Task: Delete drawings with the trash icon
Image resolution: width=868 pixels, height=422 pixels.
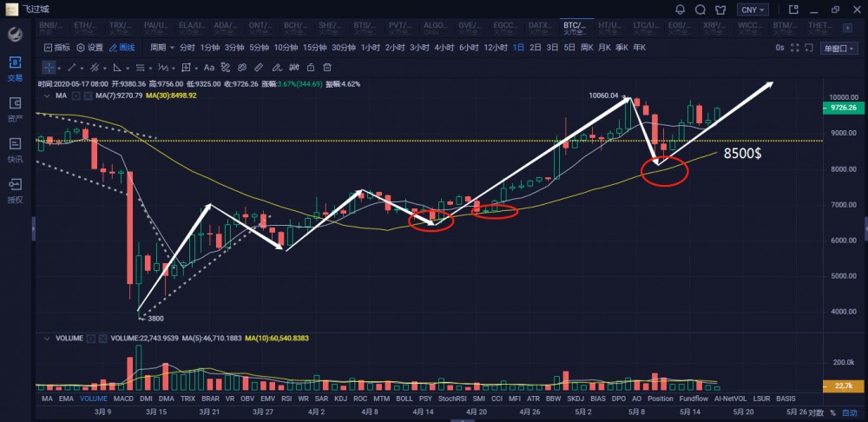Action: tap(326, 67)
